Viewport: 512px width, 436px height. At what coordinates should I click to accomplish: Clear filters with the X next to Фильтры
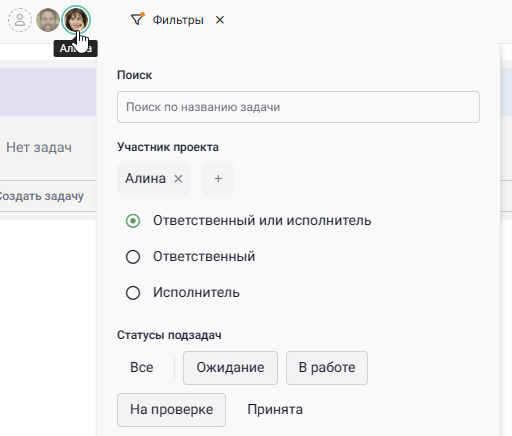point(220,20)
